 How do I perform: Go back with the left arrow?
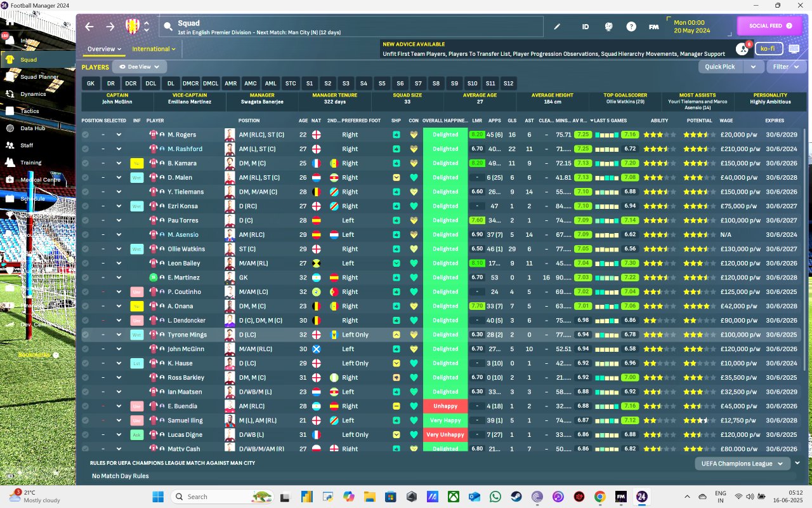[89, 27]
